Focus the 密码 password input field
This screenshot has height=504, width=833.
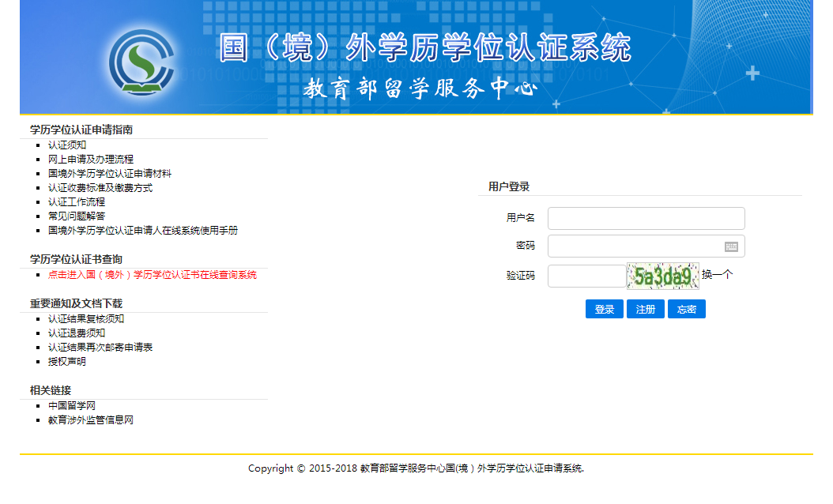(x=646, y=246)
